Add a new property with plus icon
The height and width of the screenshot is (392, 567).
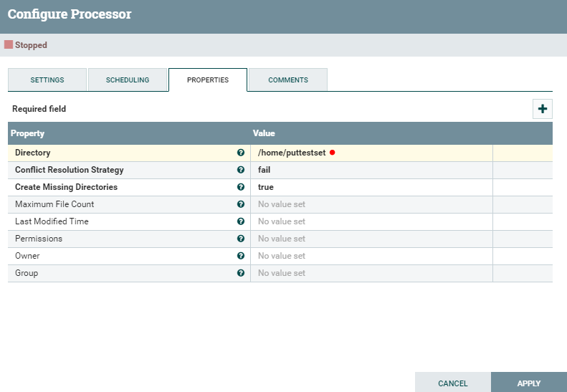[x=542, y=109]
